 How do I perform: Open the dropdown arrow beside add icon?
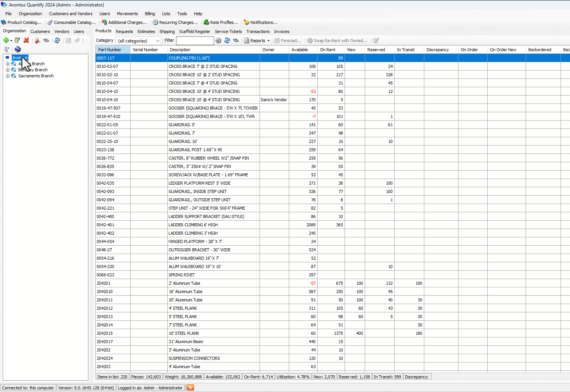[x=11, y=41]
